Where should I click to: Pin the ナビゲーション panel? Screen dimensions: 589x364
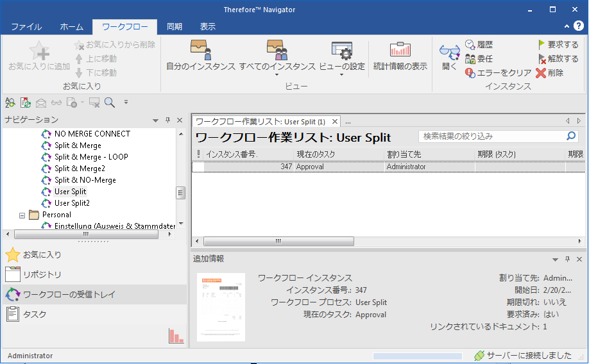(167, 120)
